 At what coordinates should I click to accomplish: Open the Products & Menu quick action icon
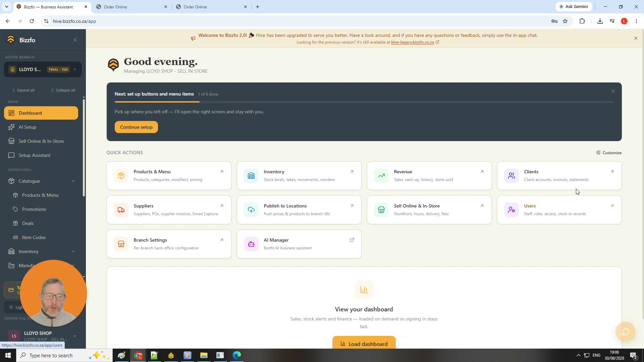point(121,176)
